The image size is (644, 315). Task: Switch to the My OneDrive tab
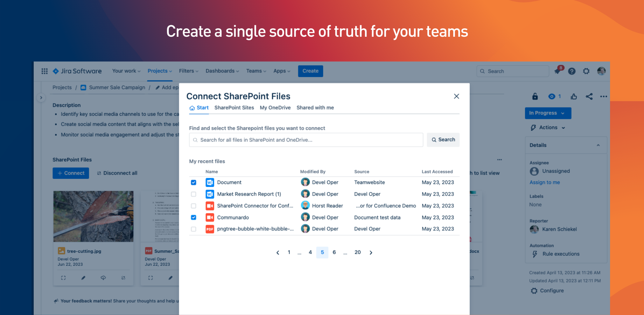coord(275,108)
